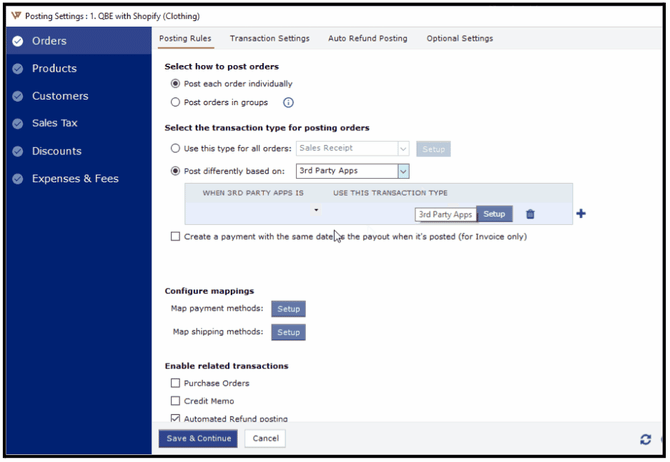Choose Use this type for all orders

pos(175,148)
